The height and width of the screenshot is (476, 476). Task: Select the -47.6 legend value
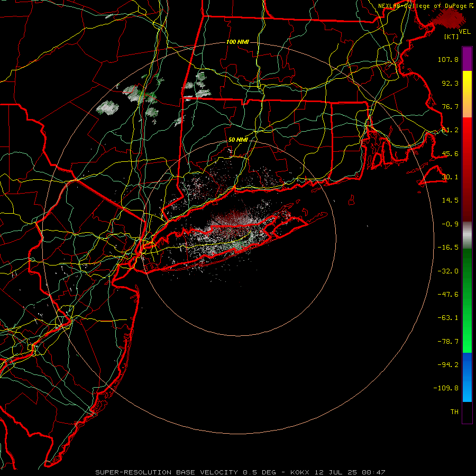tap(448, 295)
